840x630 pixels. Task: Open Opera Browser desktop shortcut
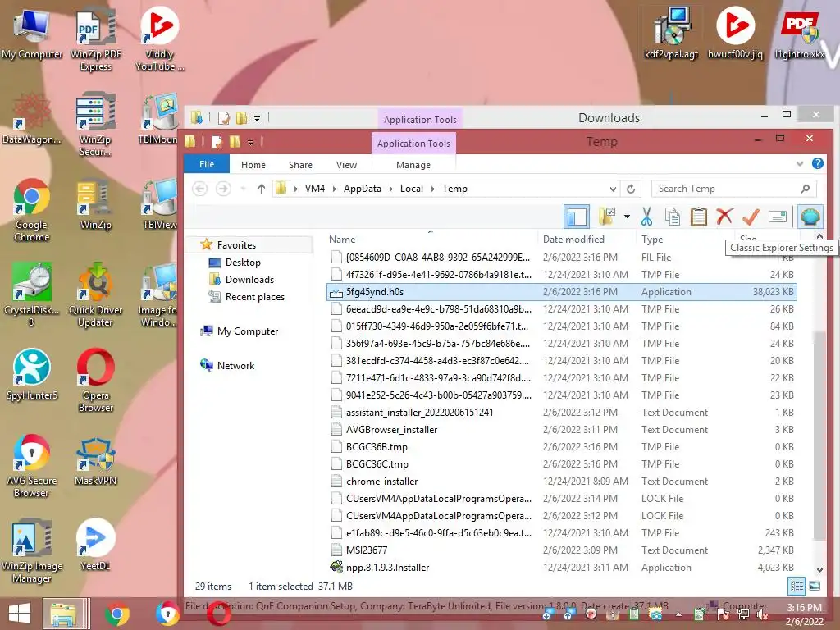pos(95,380)
